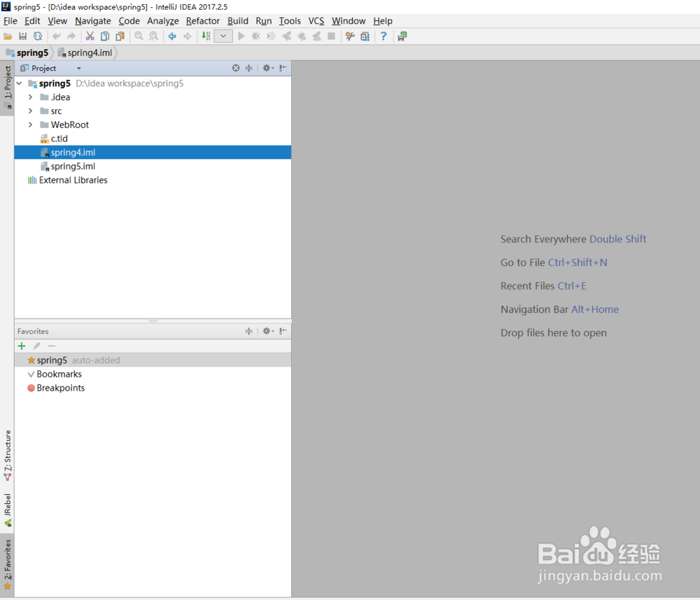
Task: Expand the src folder
Action: (x=30, y=111)
